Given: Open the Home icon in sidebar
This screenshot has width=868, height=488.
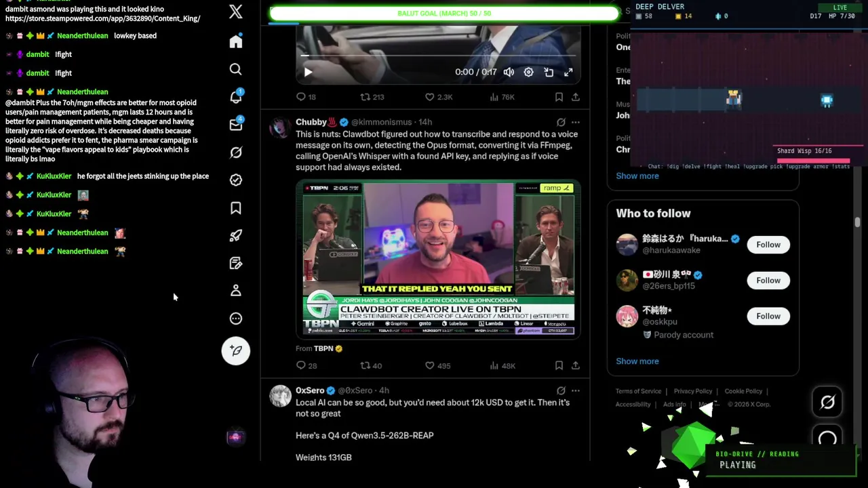Looking at the screenshot, I should coord(236,42).
